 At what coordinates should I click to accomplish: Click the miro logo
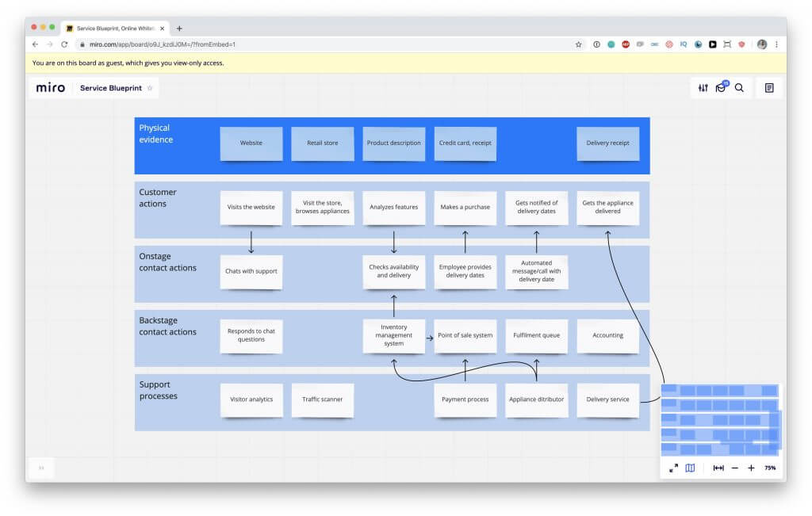click(x=51, y=88)
